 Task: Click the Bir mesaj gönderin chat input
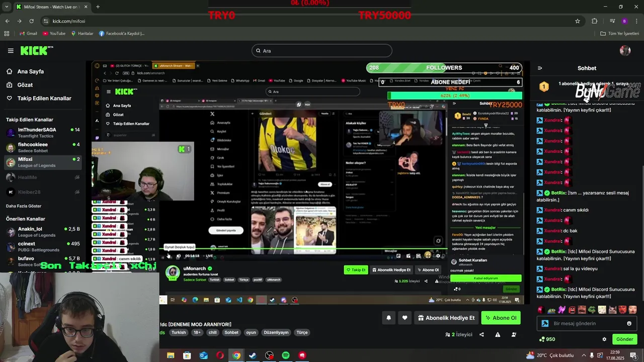coord(586,323)
